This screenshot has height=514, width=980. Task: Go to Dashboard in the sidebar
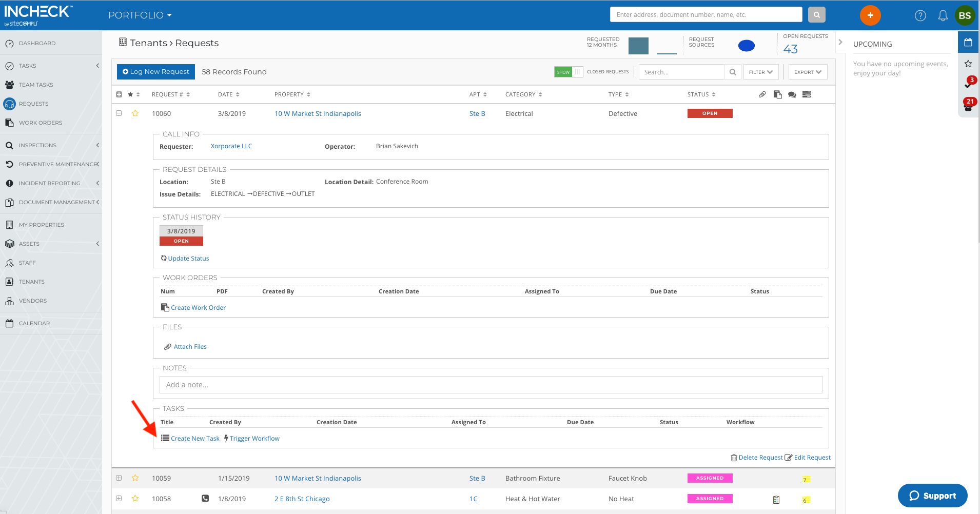pos(37,43)
